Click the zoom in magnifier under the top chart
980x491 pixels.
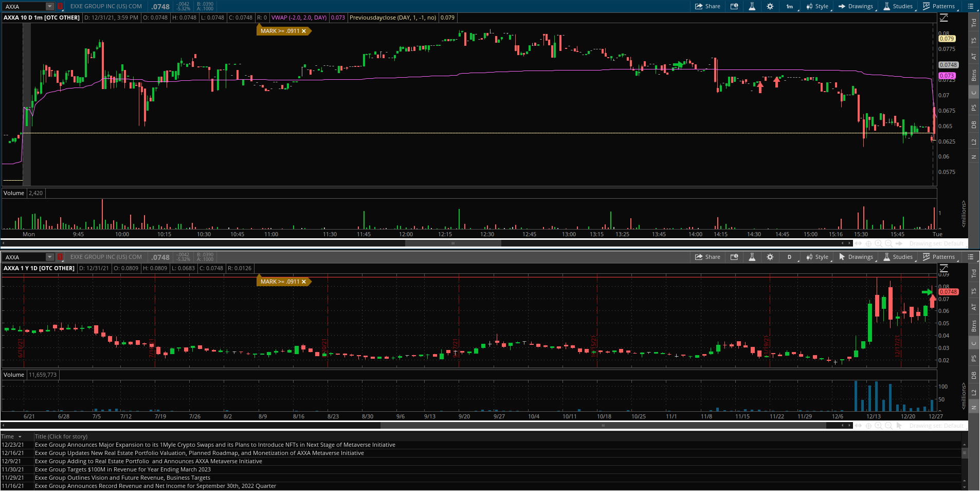(x=878, y=243)
